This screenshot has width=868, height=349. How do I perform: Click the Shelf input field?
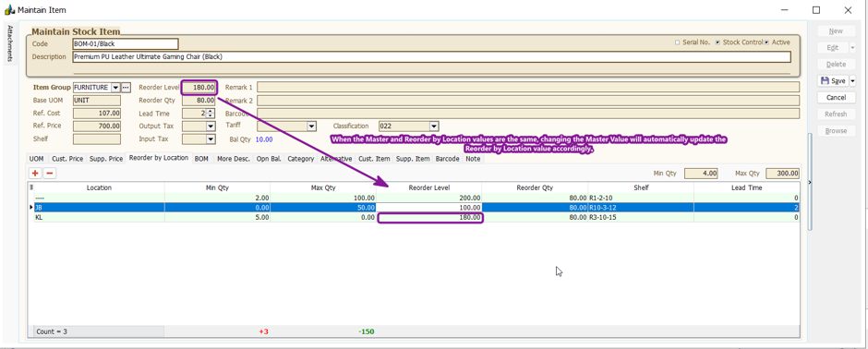97,139
